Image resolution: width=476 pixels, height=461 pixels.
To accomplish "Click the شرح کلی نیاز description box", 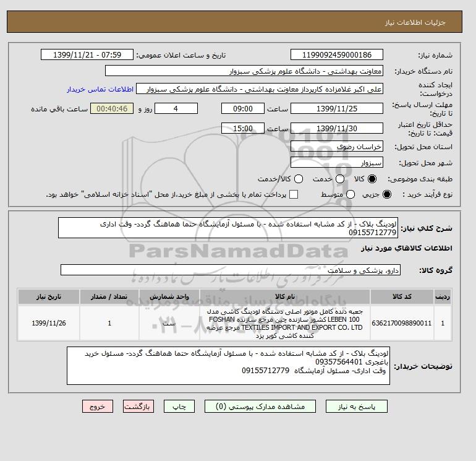I will click(228, 228).
